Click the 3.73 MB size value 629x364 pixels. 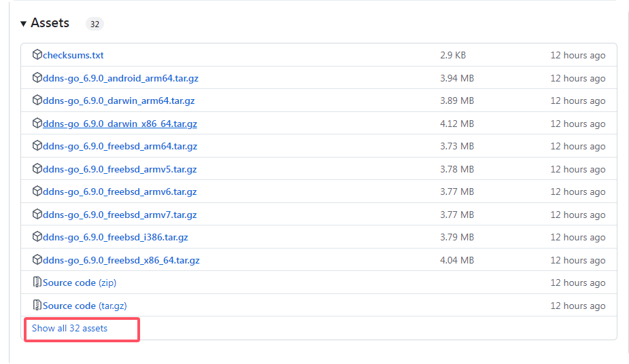pyautogui.click(x=457, y=146)
